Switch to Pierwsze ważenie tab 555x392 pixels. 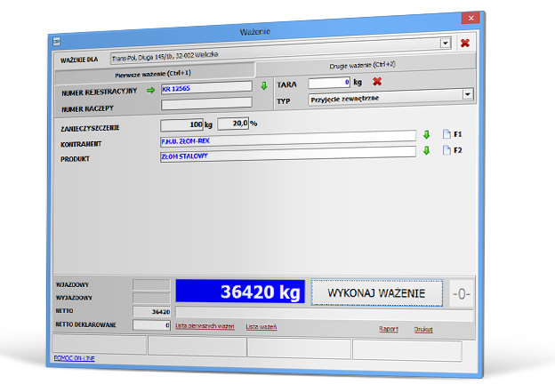153,73
